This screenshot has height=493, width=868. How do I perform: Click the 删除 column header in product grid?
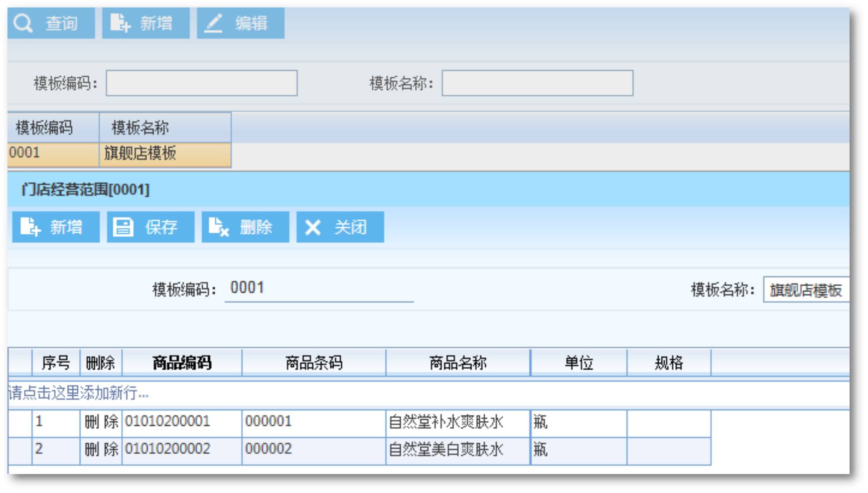pos(101,362)
